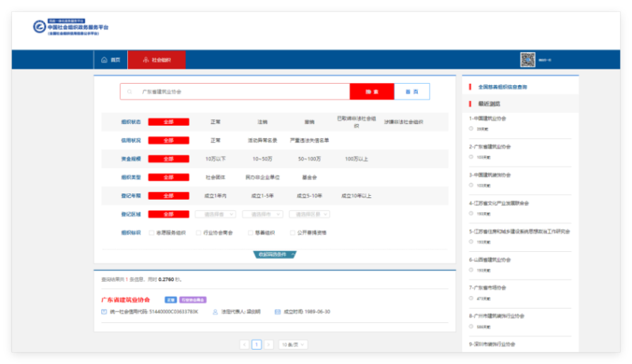Collapse the filters with 收起筛选条件

pyautogui.click(x=275, y=254)
